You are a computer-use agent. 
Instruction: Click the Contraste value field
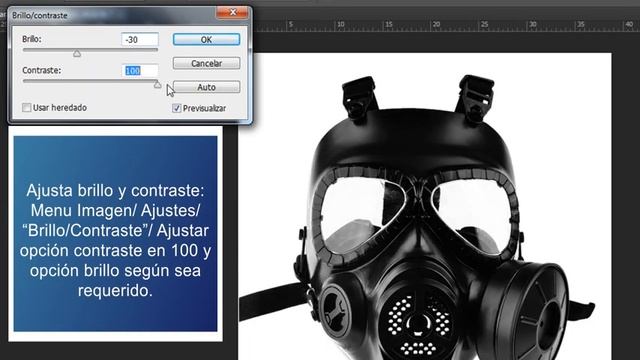pyautogui.click(x=140, y=71)
